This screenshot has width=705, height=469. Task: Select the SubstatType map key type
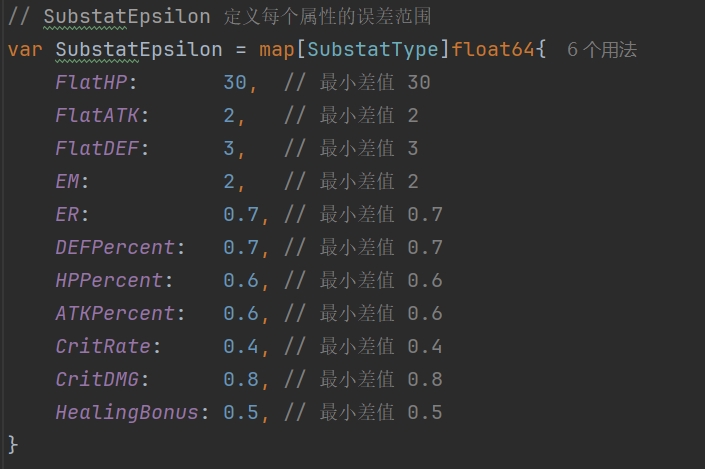[373, 49]
